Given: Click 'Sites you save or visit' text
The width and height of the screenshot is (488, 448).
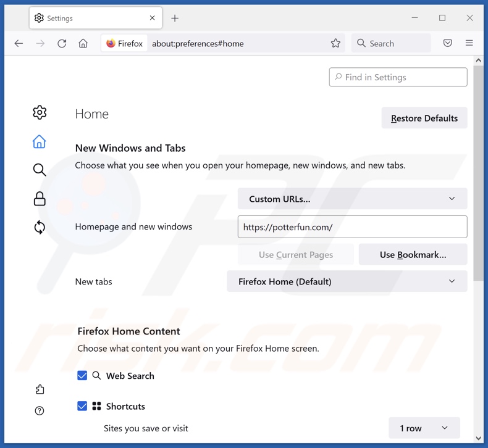Looking at the screenshot, I should [146, 428].
